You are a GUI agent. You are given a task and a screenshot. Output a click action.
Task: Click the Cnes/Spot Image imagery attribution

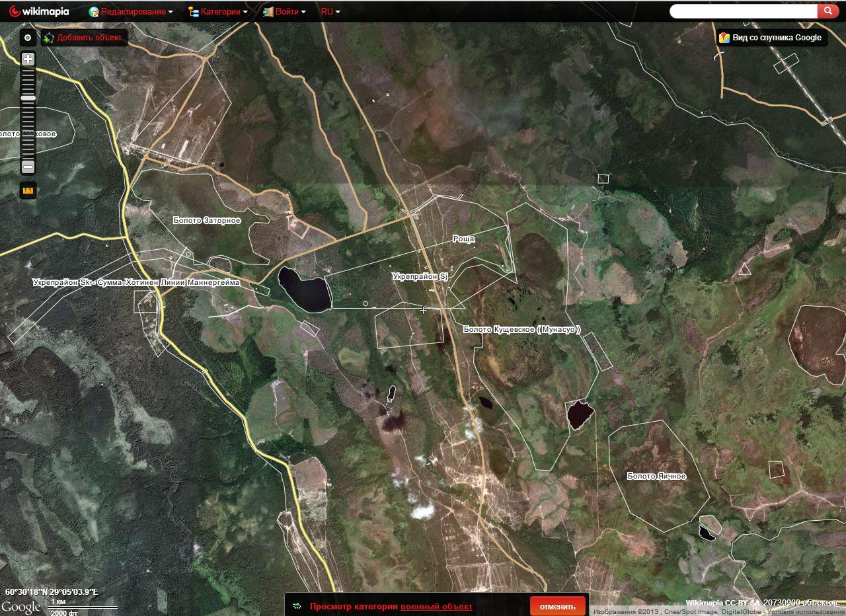click(x=691, y=612)
